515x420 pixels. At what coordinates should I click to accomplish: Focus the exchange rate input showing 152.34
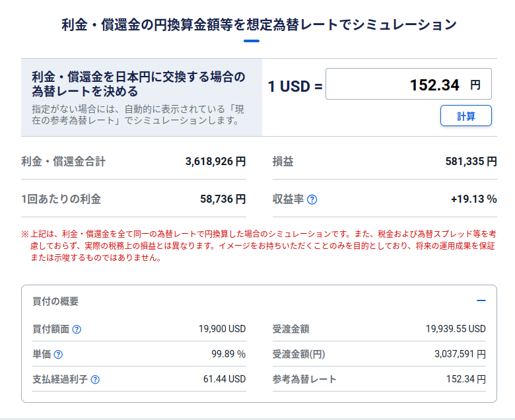coord(408,85)
